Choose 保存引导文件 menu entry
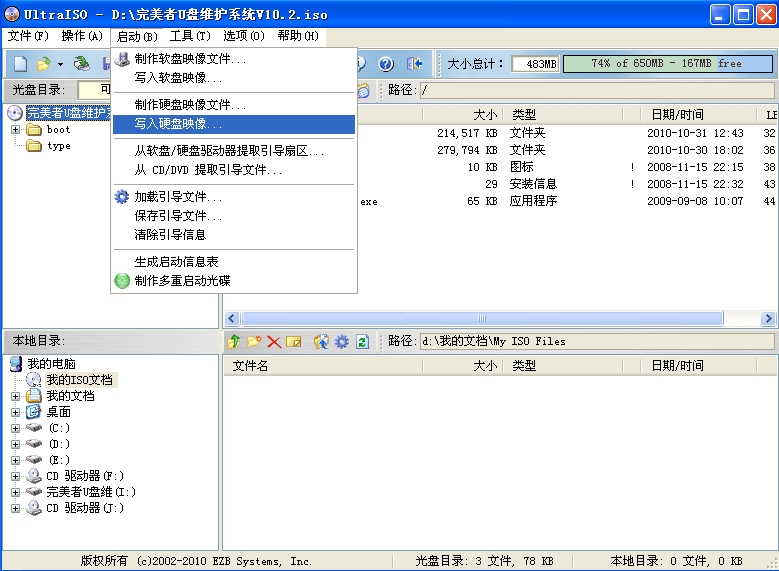This screenshot has height=571, width=779. tap(234, 216)
